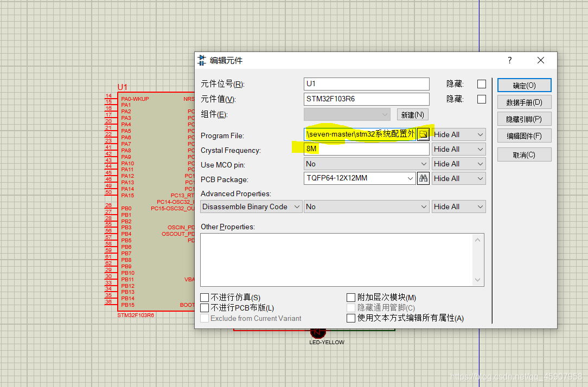
Task: Click the PC14-OSC32 pin label on U1
Action: coord(175,202)
